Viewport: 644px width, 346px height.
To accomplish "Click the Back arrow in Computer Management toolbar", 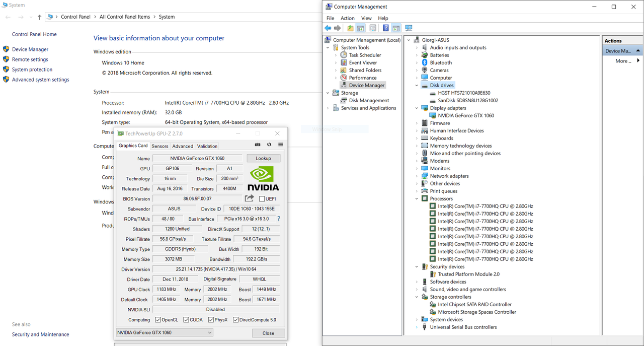I will click(x=328, y=28).
